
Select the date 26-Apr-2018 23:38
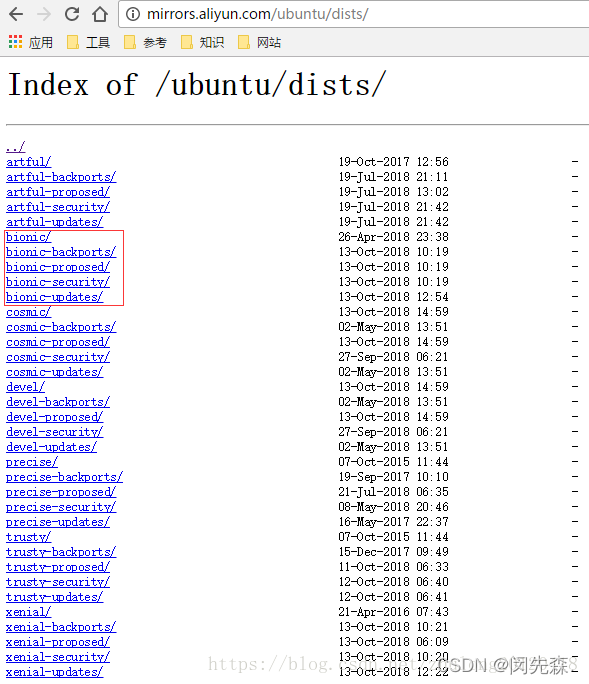pos(394,237)
